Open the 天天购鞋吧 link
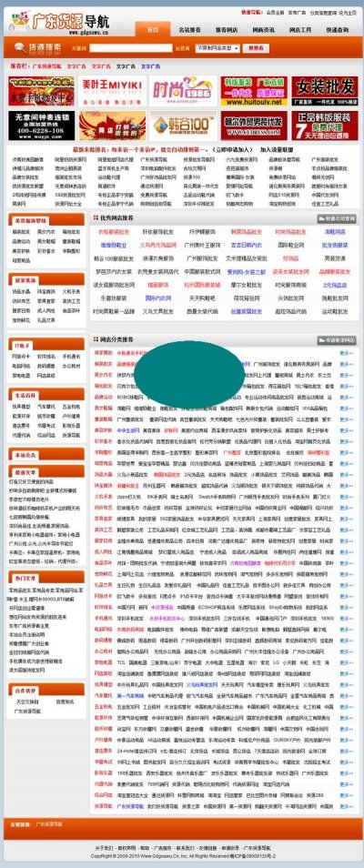 (202, 298)
